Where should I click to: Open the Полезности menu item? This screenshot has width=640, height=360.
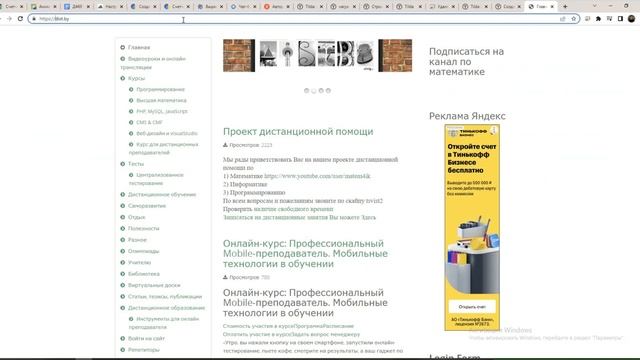144,228
